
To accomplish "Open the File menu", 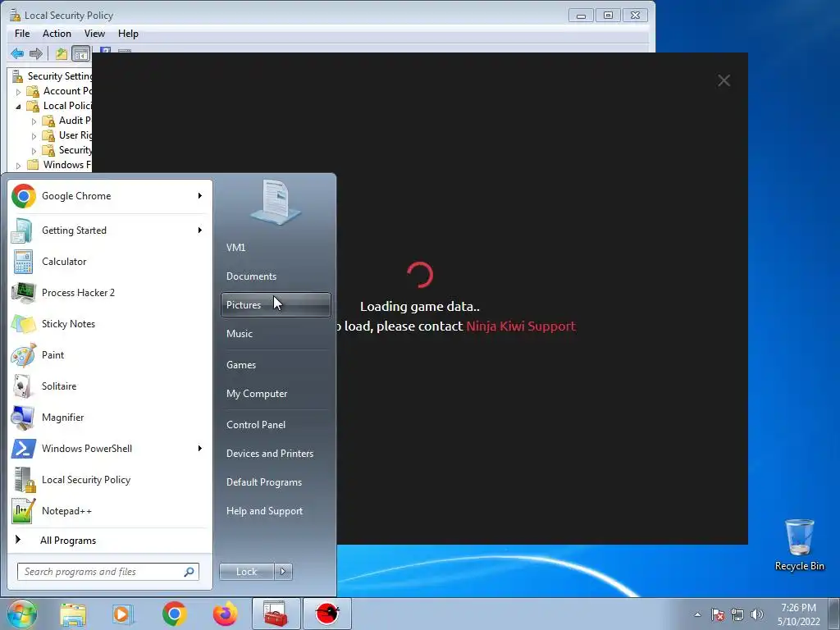I will click(x=22, y=33).
